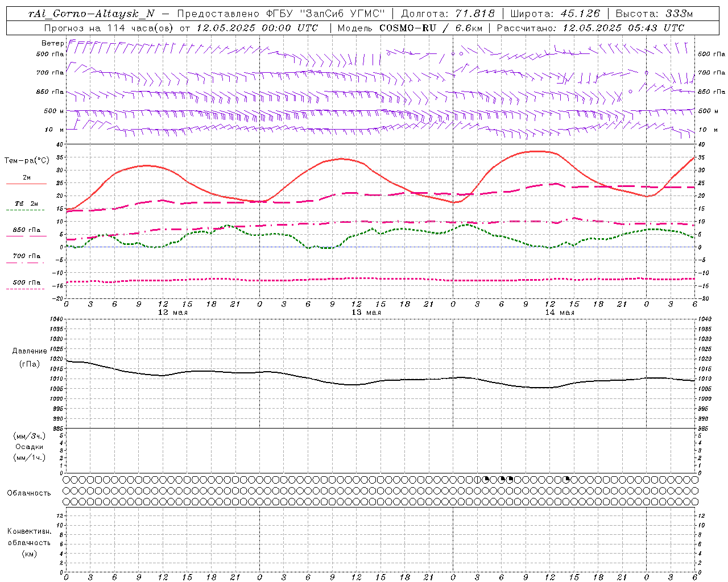The height and width of the screenshot is (582, 728).
Task: Click the (км) convective cloud unit label
Action: click(x=30, y=554)
